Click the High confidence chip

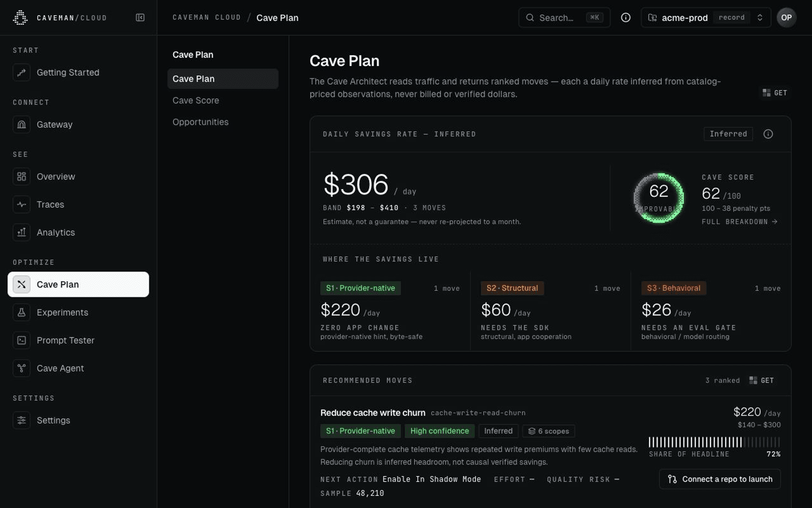pos(439,431)
